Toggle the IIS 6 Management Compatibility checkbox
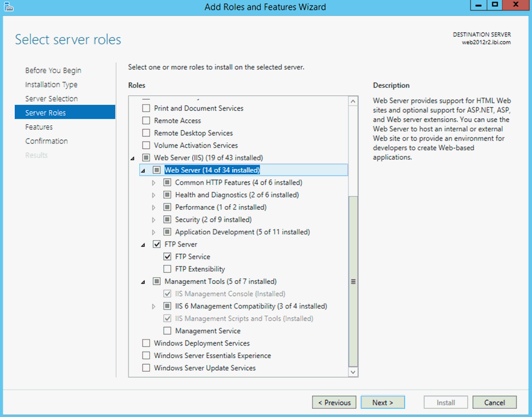 (167, 306)
